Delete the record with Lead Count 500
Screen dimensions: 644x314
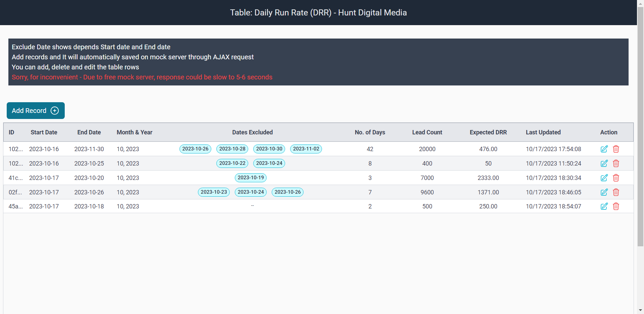[616, 206]
